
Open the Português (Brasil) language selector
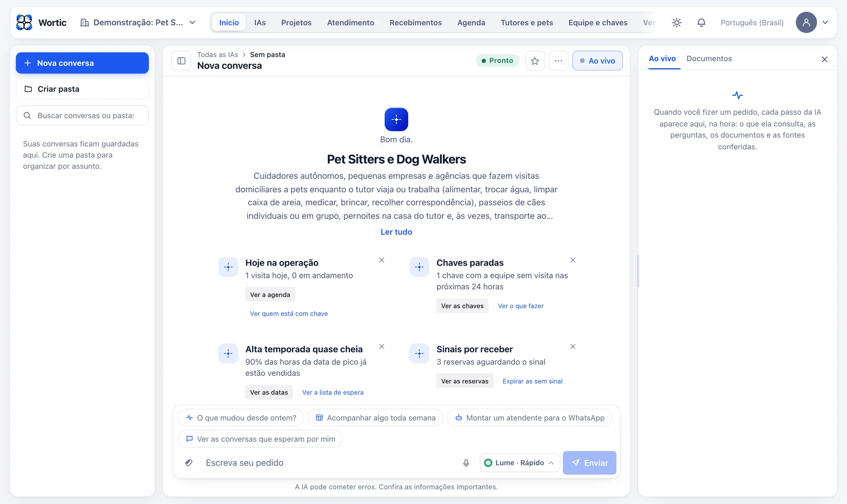point(752,22)
